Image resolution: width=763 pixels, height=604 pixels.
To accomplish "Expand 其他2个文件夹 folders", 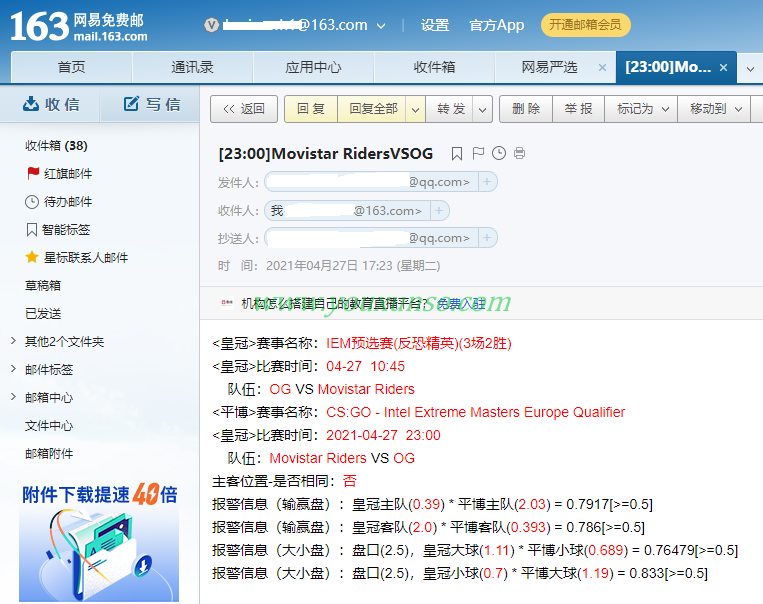I will [14, 341].
